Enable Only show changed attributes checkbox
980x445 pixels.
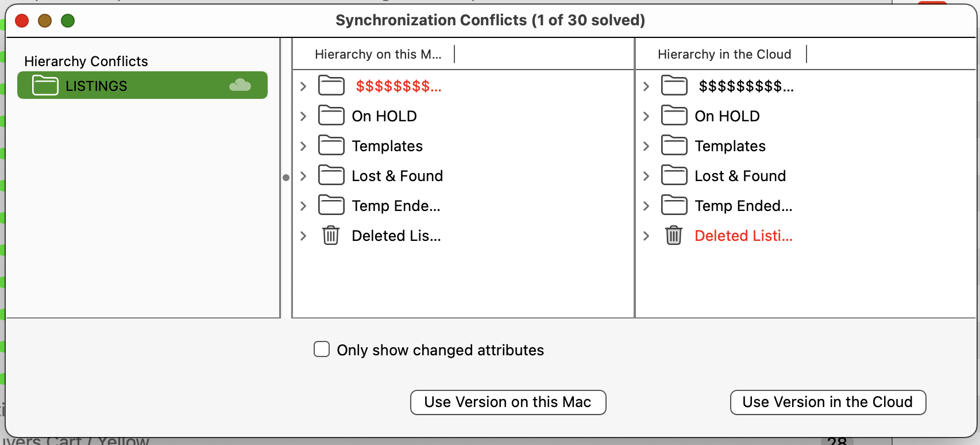coord(322,349)
